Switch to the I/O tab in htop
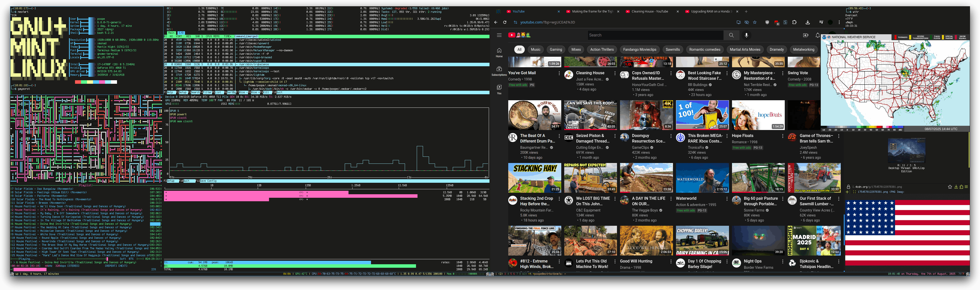Viewport: 980px width, 290px height. (181, 33)
